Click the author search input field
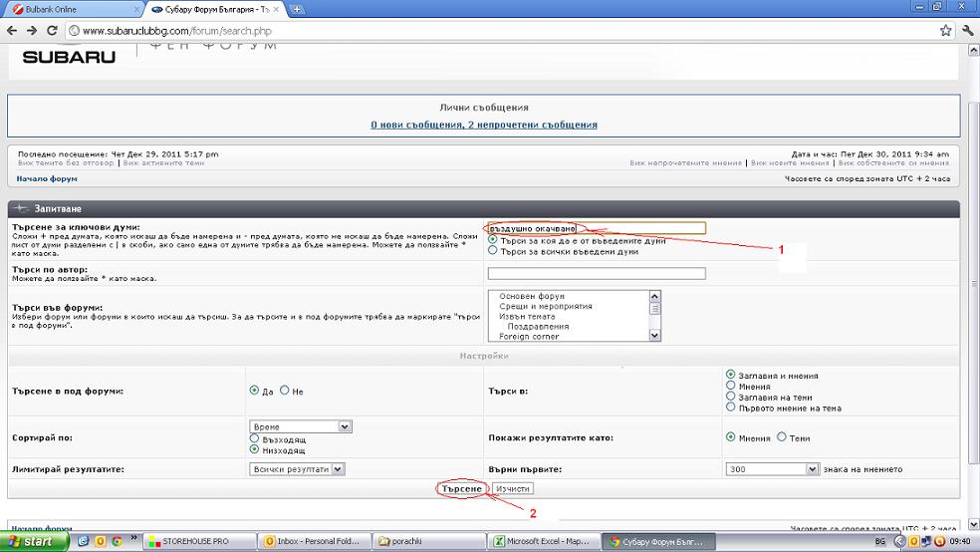Image resolution: width=980 pixels, height=552 pixels. tap(597, 273)
